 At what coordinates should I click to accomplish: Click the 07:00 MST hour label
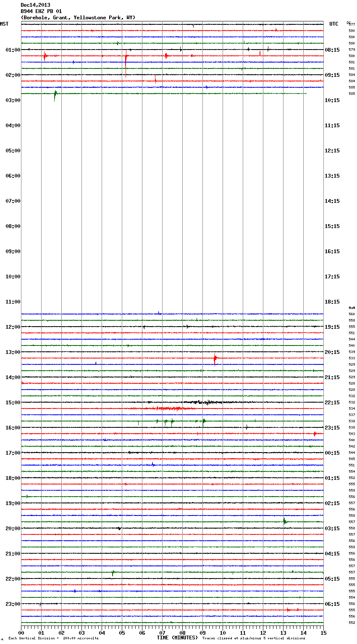point(13,201)
